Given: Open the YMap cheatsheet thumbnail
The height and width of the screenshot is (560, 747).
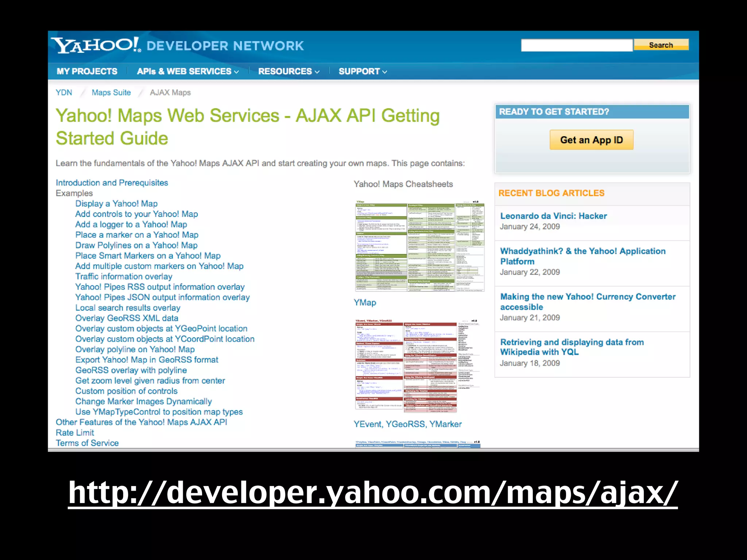Looking at the screenshot, I should [419, 246].
